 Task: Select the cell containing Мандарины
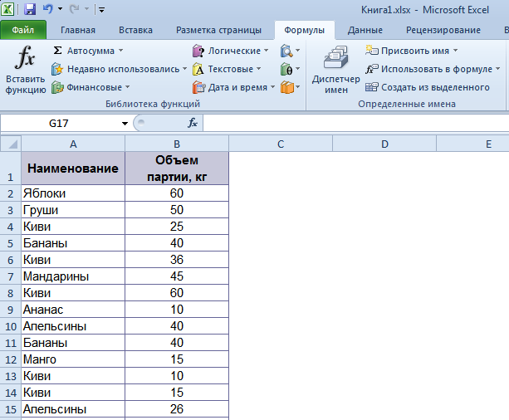coord(73,276)
